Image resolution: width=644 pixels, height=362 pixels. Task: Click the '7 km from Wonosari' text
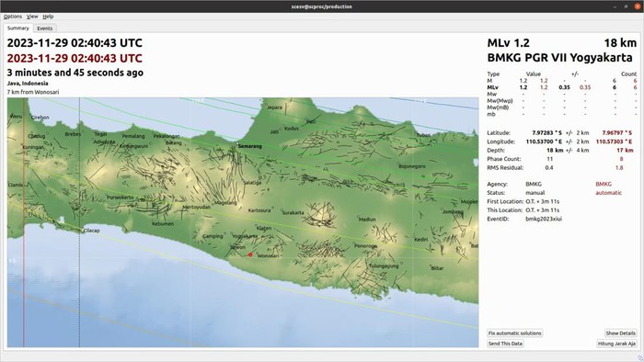point(33,92)
